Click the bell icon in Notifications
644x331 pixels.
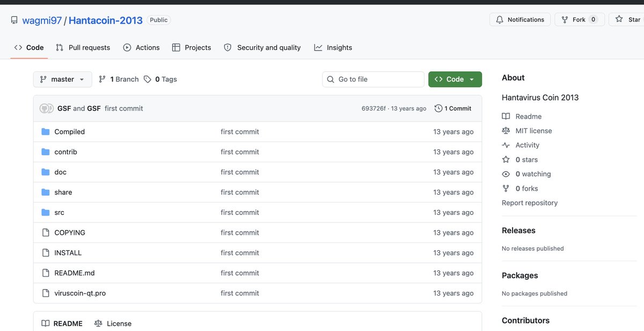click(x=500, y=19)
